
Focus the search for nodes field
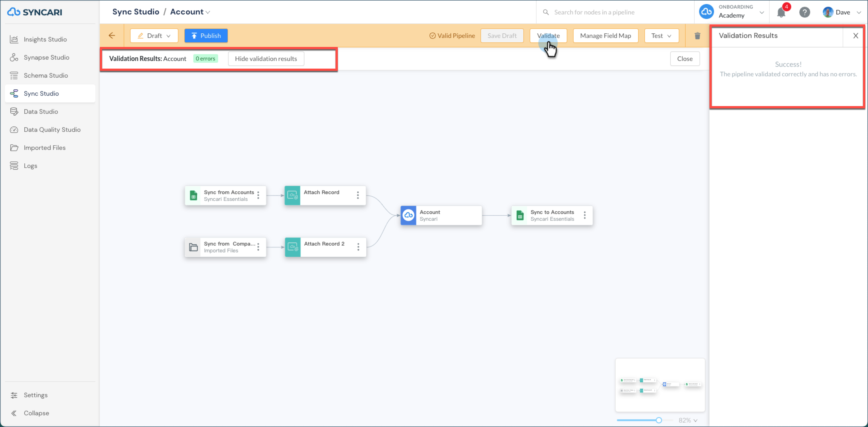[615, 12]
